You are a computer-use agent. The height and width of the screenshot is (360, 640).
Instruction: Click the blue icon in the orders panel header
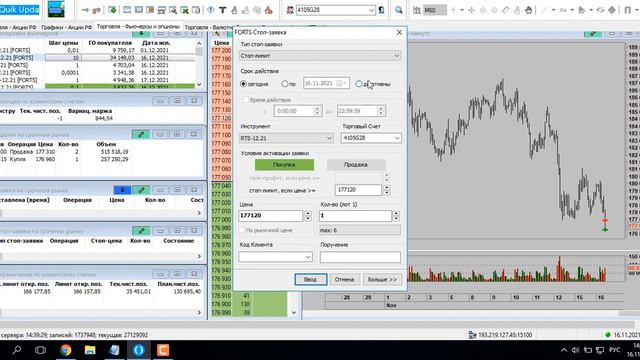tap(122, 190)
